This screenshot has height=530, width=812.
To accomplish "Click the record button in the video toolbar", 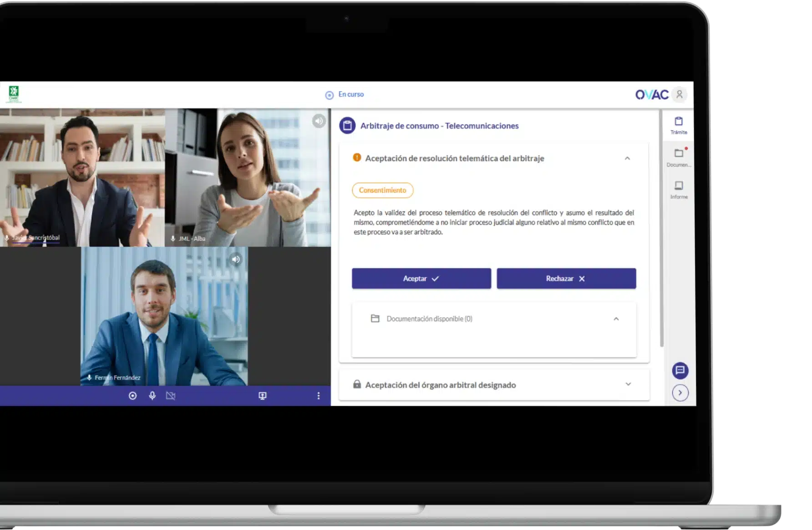I will pyautogui.click(x=132, y=396).
